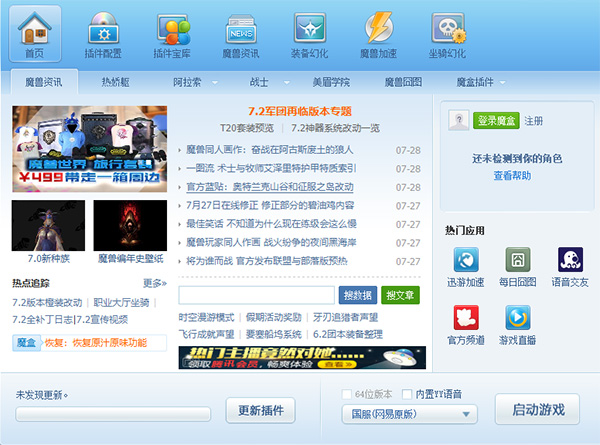
Task: Open the 魔兽世界 旅行套装 banner image
Action: point(90,149)
